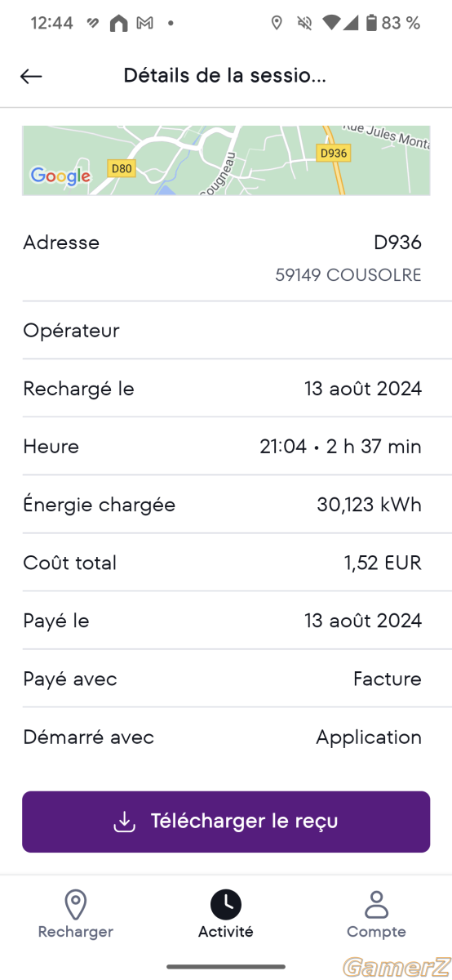Switch to the Compte tab label

(376, 932)
